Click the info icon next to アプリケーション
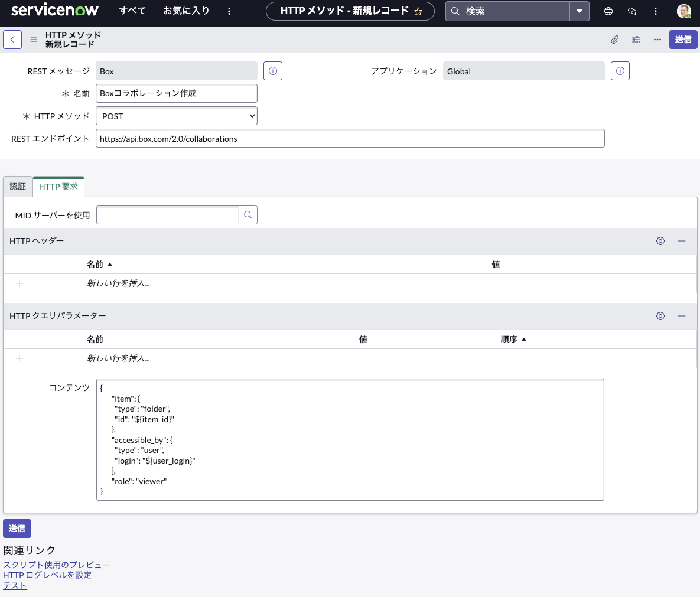The width and height of the screenshot is (700, 597). click(620, 71)
